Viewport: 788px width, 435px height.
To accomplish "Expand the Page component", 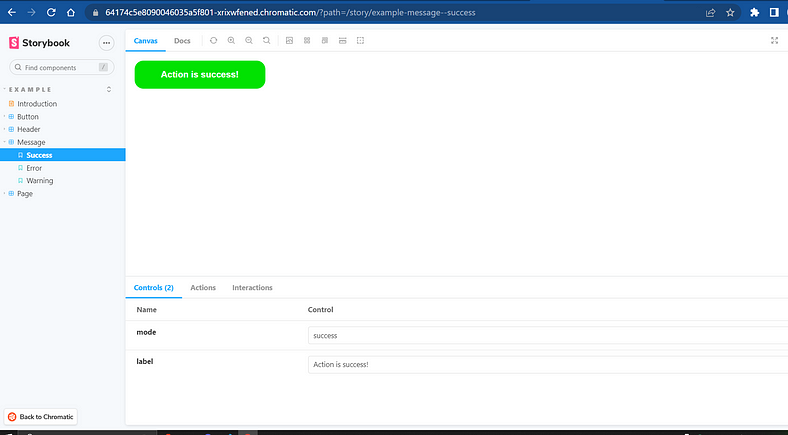I will coord(25,193).
